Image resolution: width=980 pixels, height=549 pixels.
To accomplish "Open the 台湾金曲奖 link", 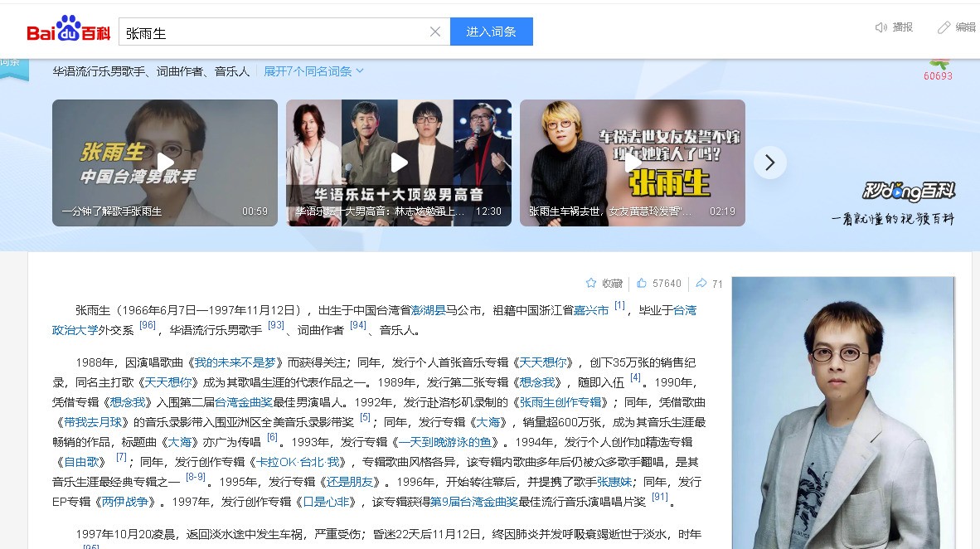I will coord(242,402).
